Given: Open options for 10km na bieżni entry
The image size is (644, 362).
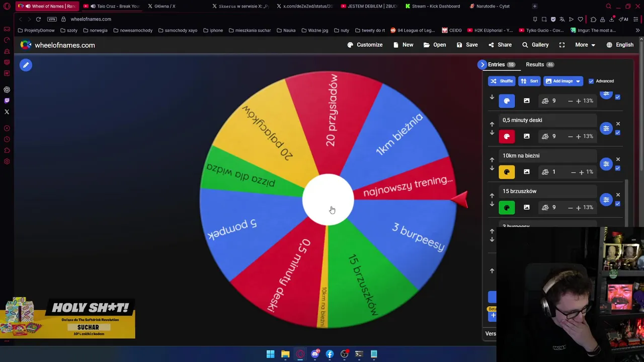Looking at the screenshot, I should 606,164.
